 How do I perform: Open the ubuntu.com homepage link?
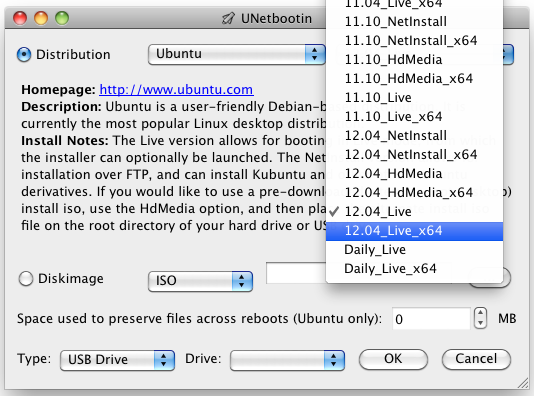pyautogui.click(x=176, y=90)
